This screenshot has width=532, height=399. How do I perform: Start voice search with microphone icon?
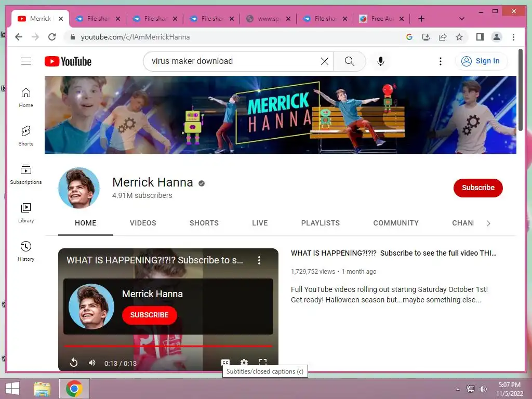(381, 61)
